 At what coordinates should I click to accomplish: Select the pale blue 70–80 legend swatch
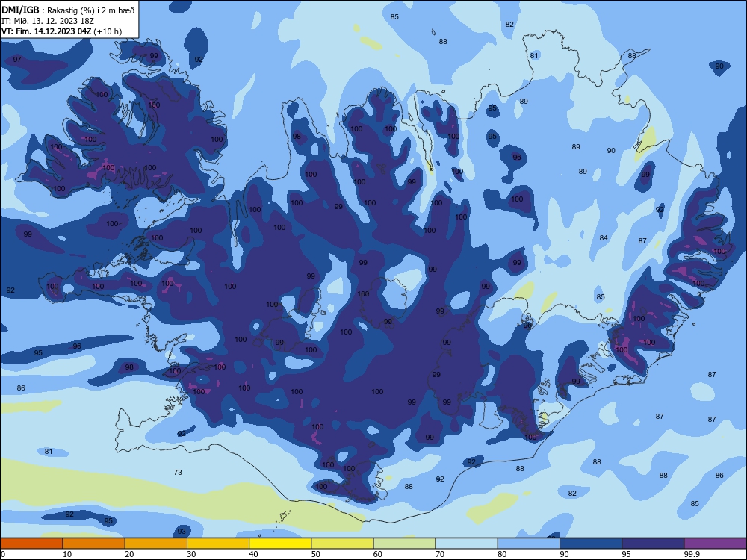pos(466,544)
